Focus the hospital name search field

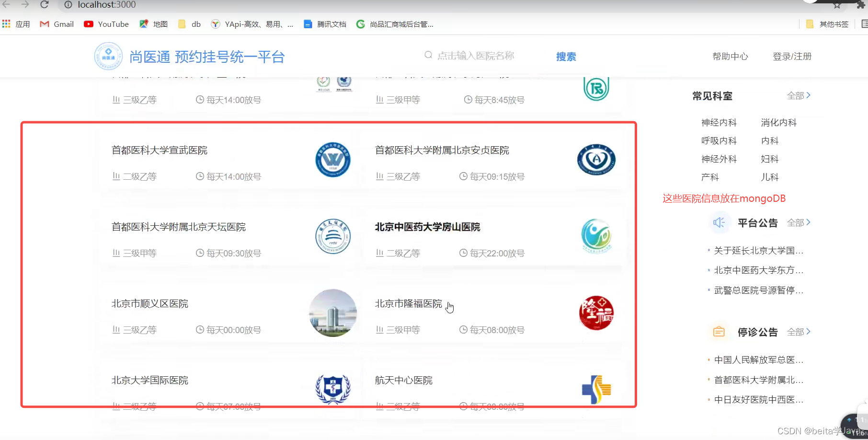point(475,56)
